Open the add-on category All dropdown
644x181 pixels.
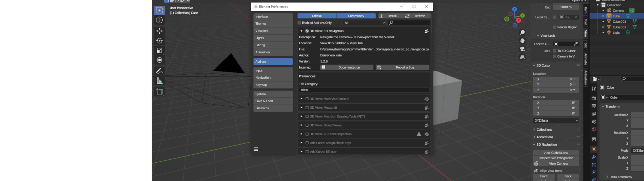tap(364, 23)
